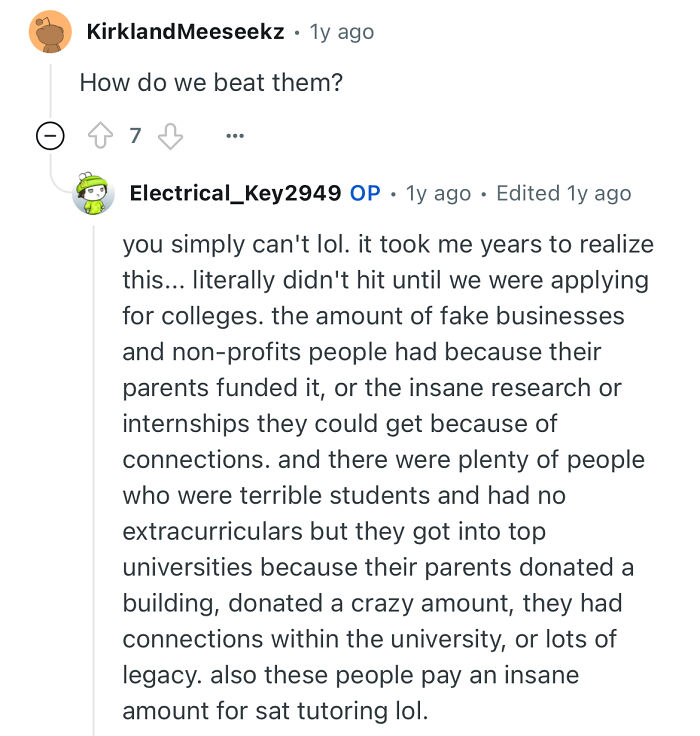Screen dimensions: 700x736
Task: Click Electrical_Key2949's green-hat avatar
Action: (x=93, y=192)
